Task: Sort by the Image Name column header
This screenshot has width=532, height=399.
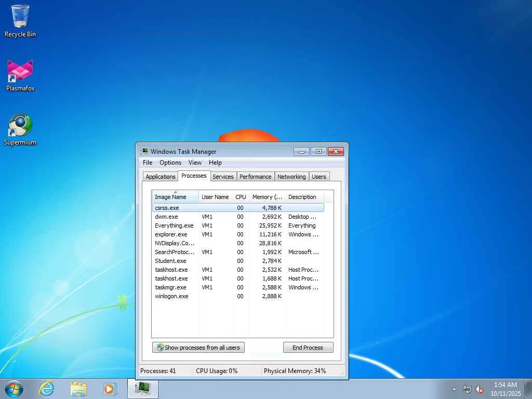Action: (175, 197)
